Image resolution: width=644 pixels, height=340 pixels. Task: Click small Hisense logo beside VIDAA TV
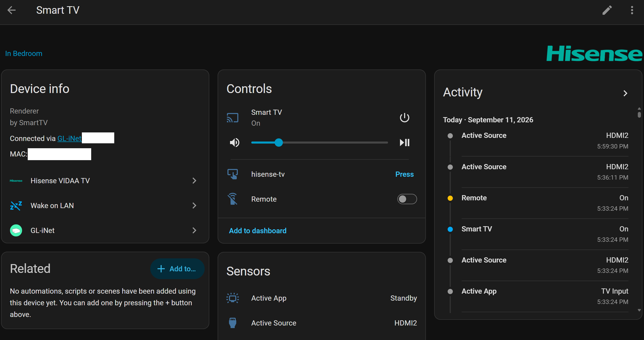[x=16, y=181]
